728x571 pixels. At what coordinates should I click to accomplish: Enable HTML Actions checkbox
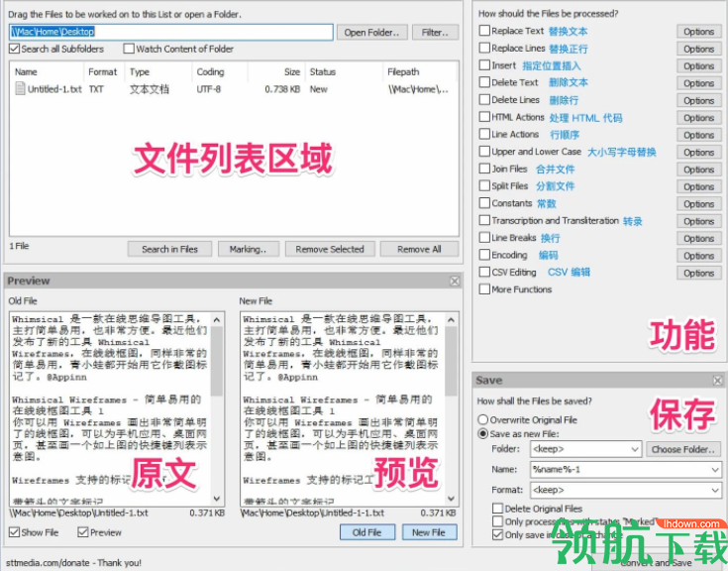coord(484,117)
